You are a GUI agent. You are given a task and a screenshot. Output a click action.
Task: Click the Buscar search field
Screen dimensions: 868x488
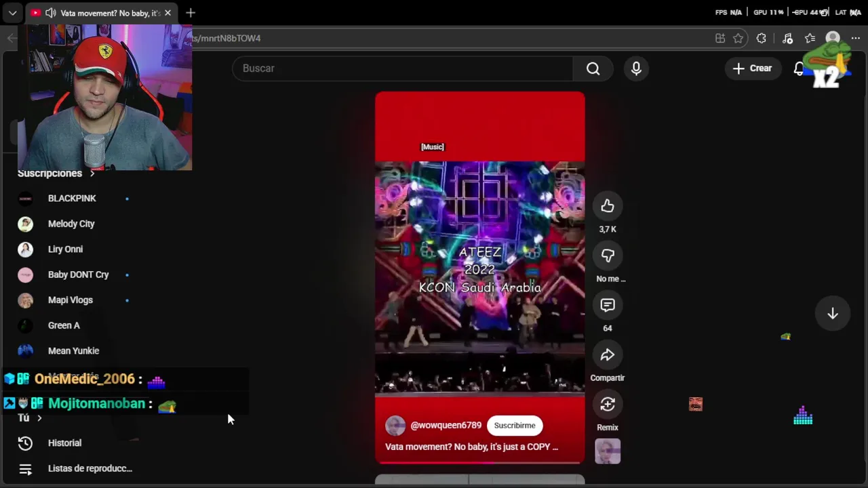tap(403, 68)
